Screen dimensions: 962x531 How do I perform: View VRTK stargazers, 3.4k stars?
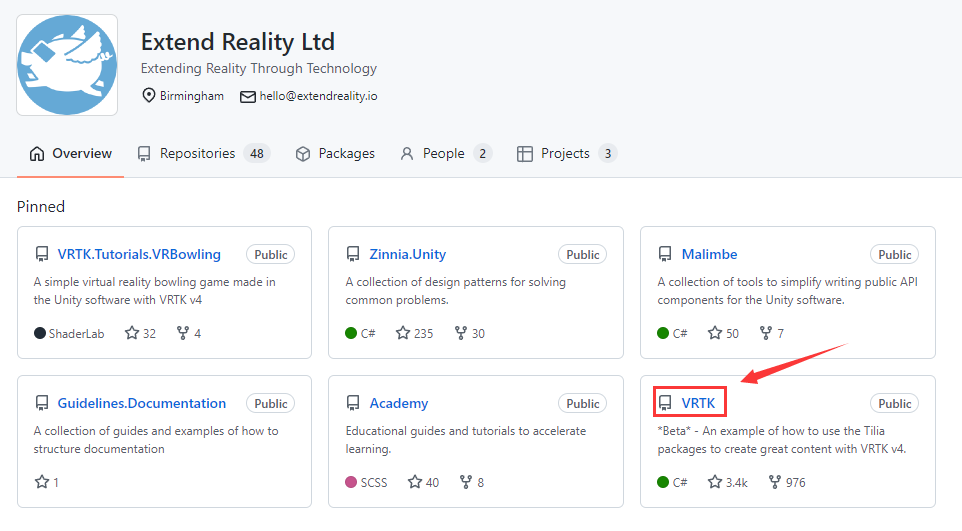tap(728, 483)
